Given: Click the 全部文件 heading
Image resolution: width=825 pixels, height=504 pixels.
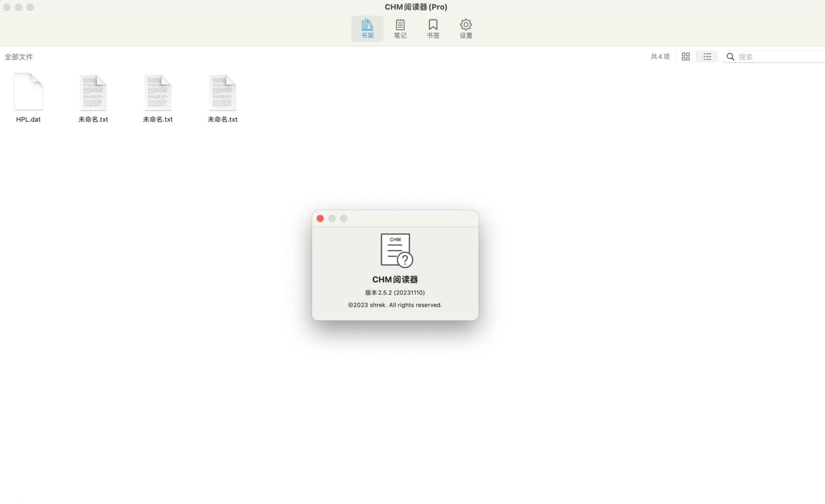Looking at the screenshot, I should point(19,57).
